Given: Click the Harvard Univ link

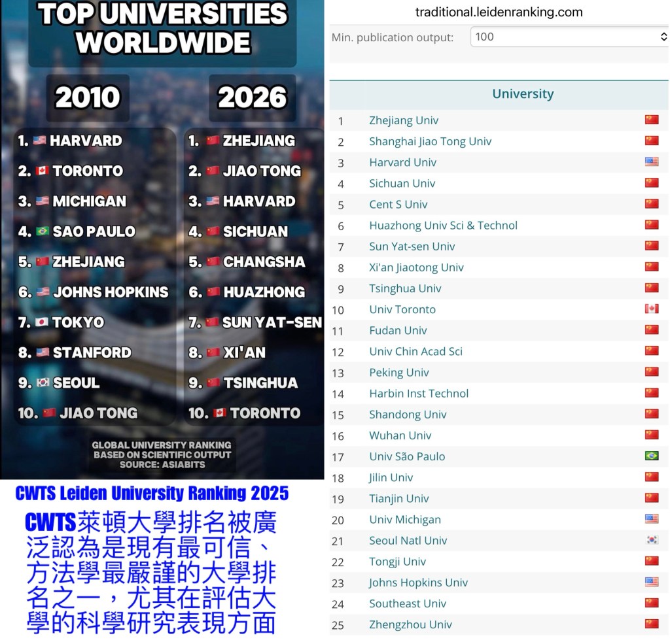Looking at the screenshot, I should 402,162.
